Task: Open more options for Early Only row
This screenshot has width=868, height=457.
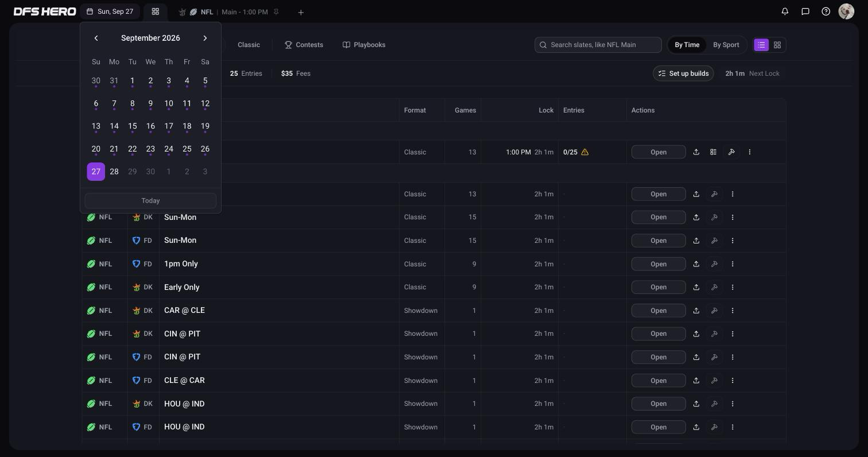Action: 733,287
